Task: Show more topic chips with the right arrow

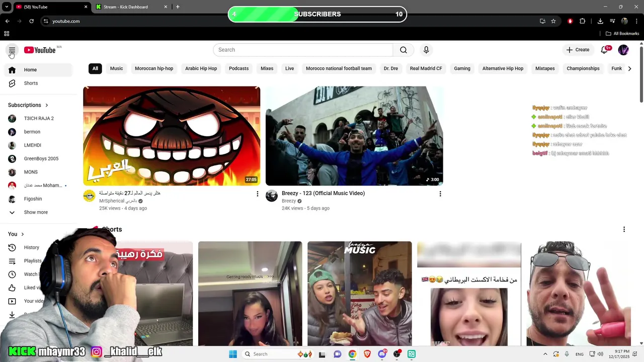Action: [x=629, y=68]
